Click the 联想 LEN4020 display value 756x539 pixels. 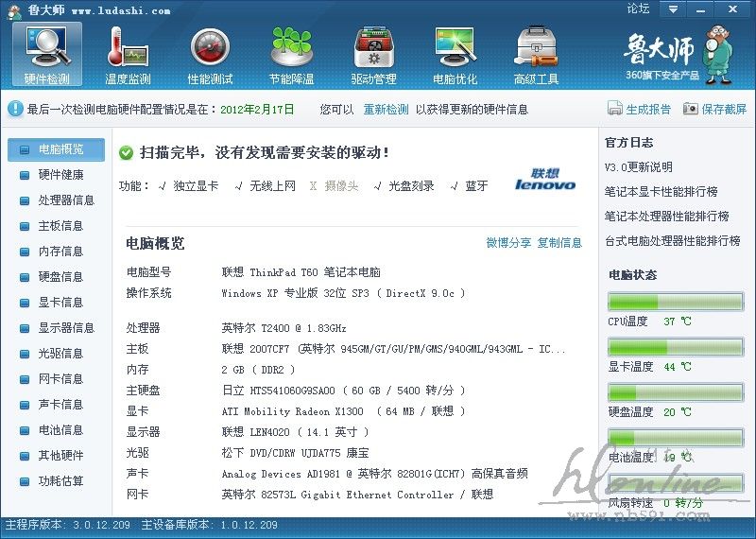[295, 432]
